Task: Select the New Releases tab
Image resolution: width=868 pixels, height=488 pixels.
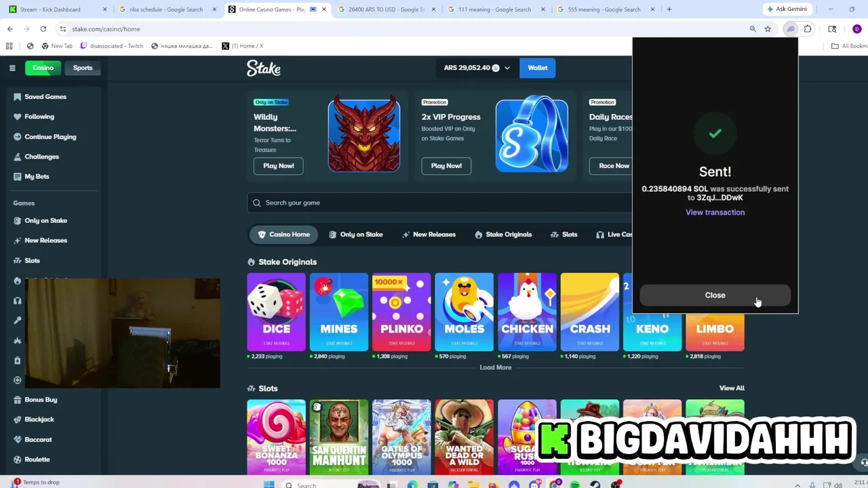Action: (428, 235)
